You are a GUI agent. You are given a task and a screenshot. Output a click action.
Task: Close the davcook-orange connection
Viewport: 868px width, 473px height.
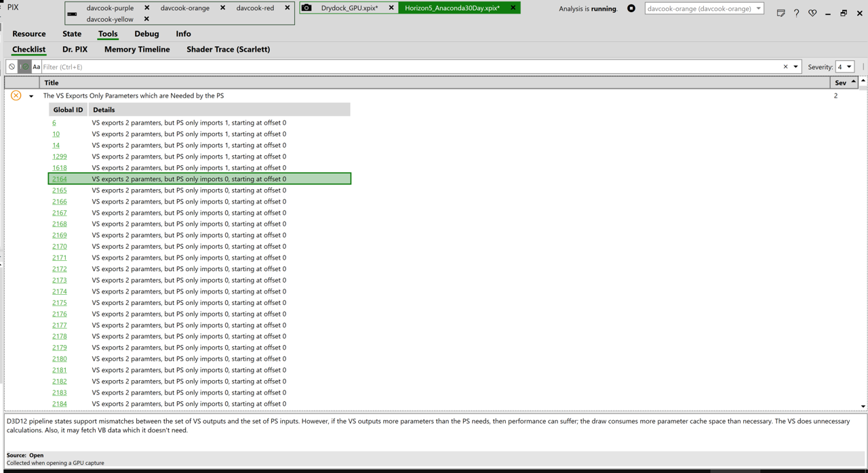(222, 8)
